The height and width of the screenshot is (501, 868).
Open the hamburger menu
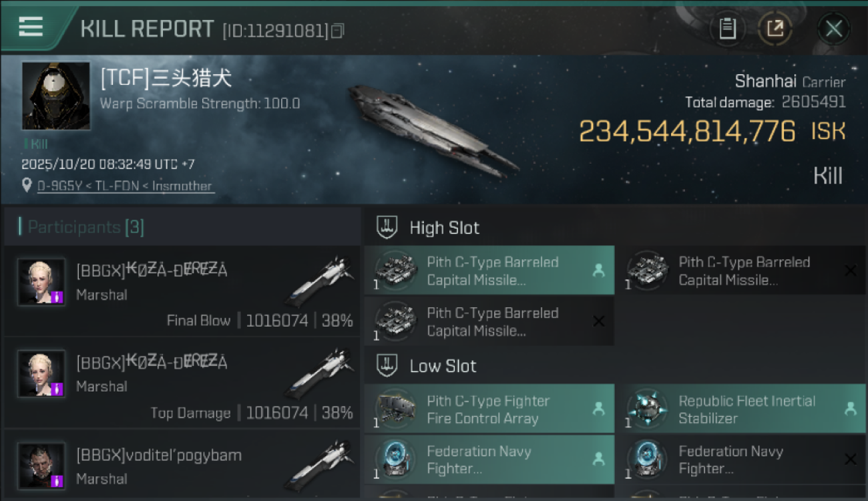pyautogui.click(x=31, y=27)
